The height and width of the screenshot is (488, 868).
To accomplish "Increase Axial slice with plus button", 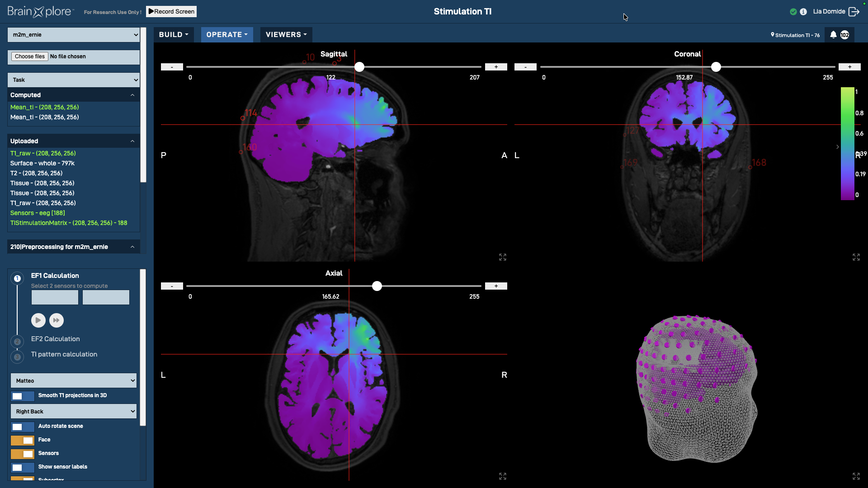I will pos(496,286).
